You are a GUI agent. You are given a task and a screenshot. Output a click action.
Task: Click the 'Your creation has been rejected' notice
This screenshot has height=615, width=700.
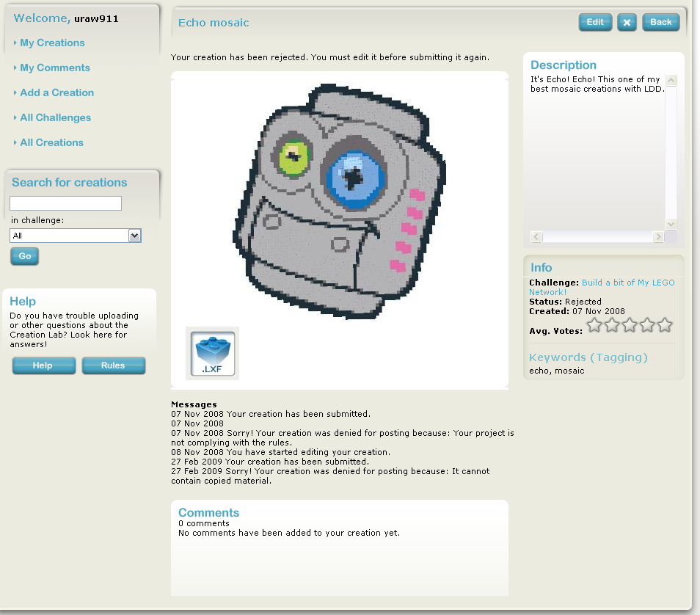click(330, 57)
